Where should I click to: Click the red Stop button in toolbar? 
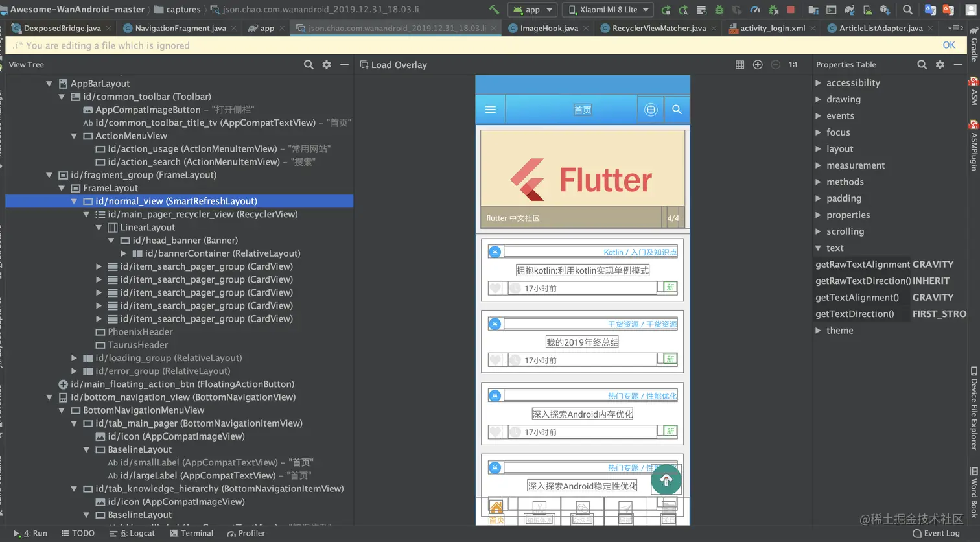click(791, 10)
